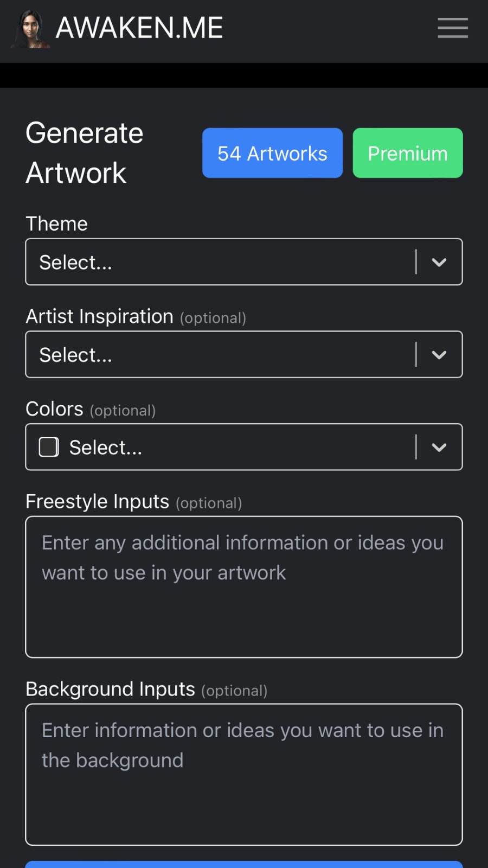The image size is (488, 868).
Task: Click the Artist Inspiration label
Action: (x=100, y=316)
